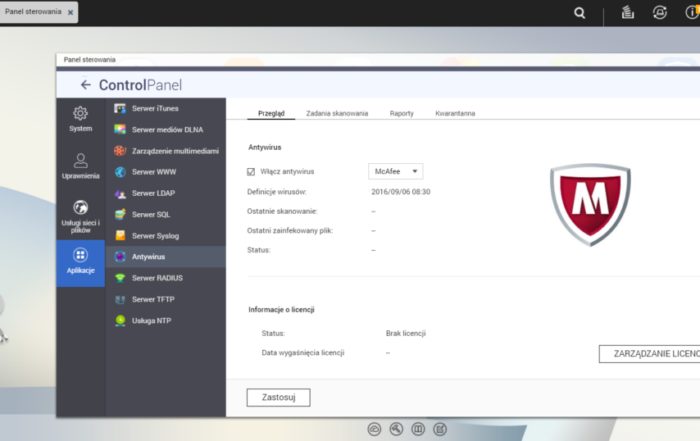Click the McAfee shield logo
700x441 pixels.
[x=590, y=204]
